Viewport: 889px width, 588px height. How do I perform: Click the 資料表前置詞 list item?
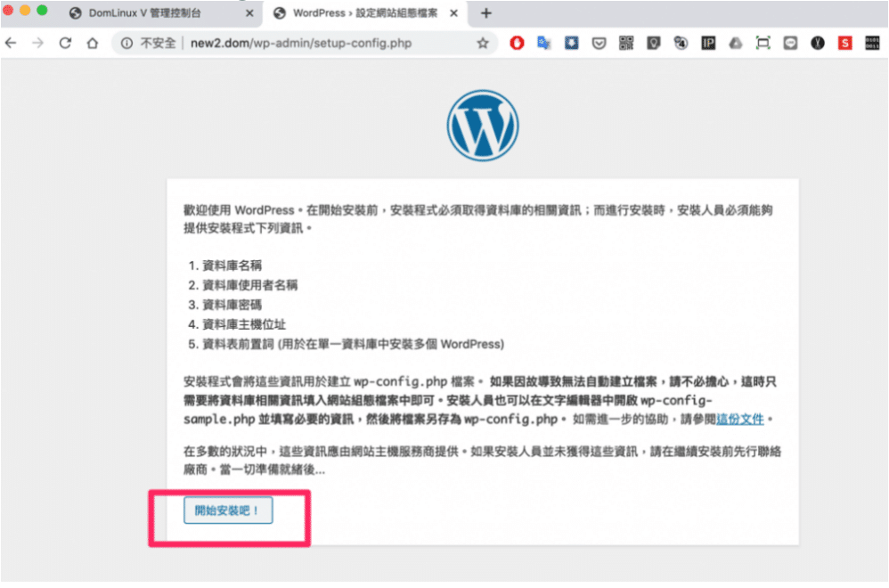click(x=354, y=344)
